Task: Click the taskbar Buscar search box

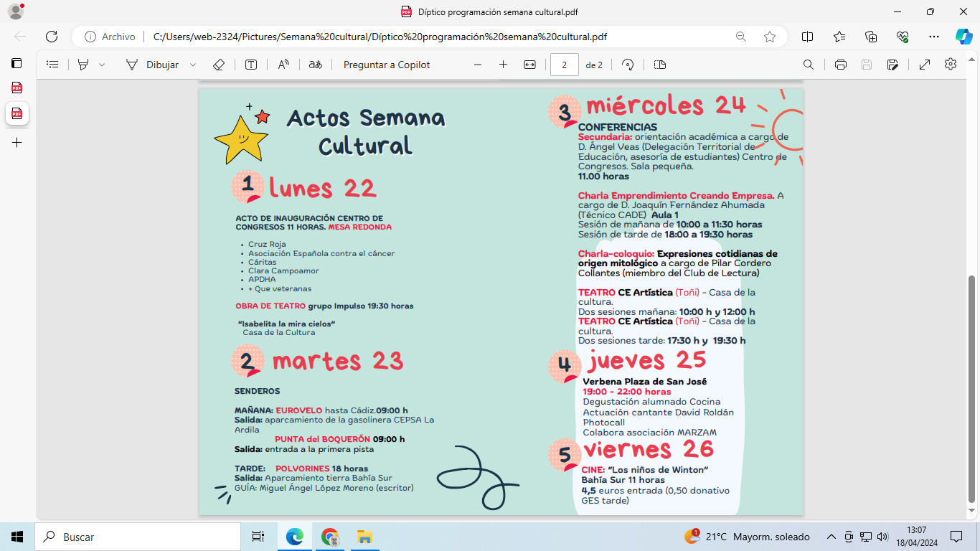Action: coord(138,537)
